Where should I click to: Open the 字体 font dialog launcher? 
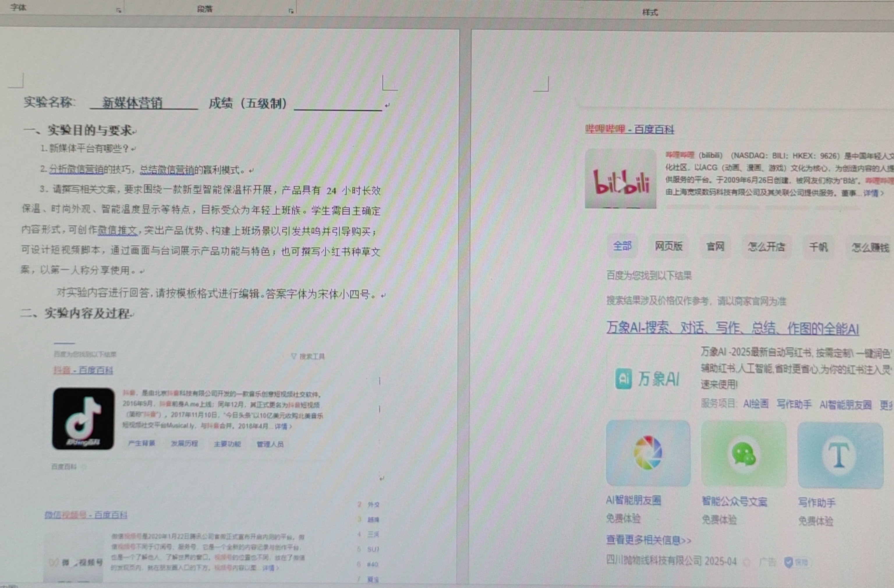tap(119, 10)
